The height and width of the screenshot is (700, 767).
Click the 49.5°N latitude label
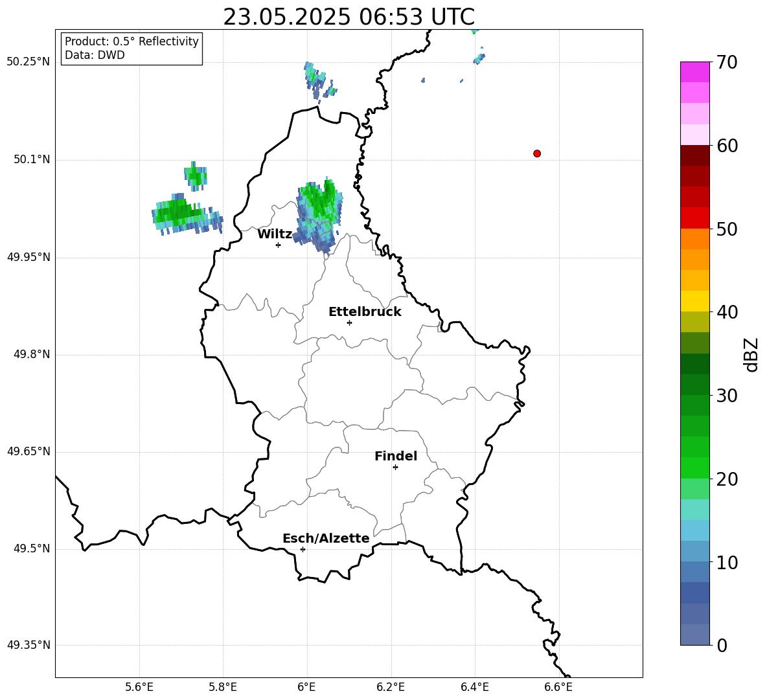tap(31, 548)
